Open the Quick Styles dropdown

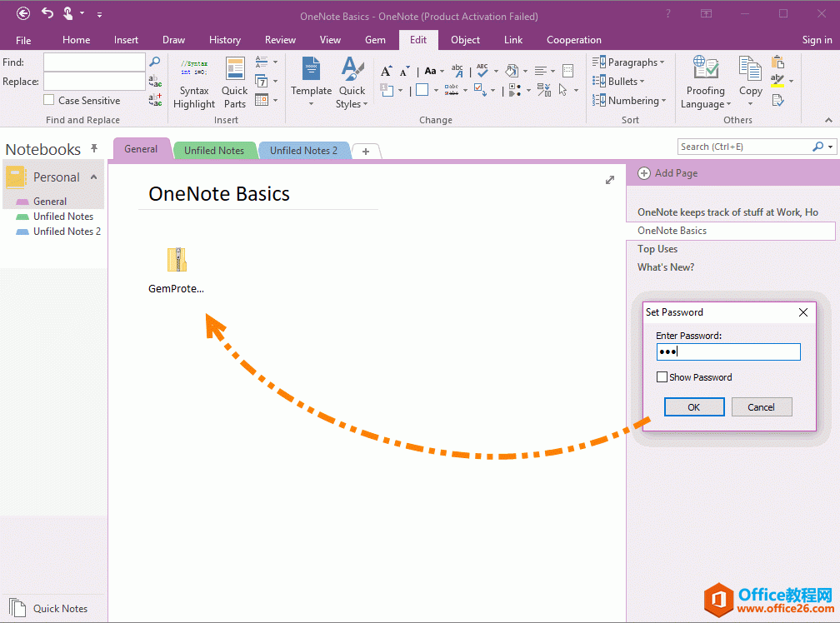[352, 97]
